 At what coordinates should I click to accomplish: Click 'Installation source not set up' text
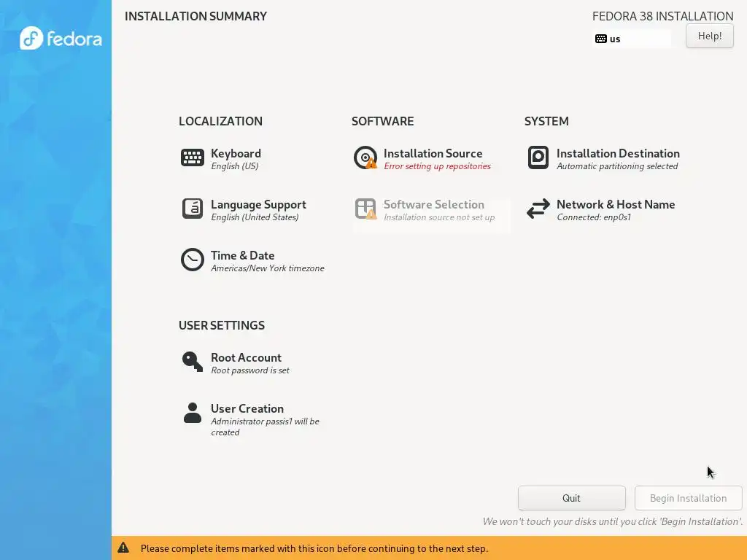click(439, 217)
